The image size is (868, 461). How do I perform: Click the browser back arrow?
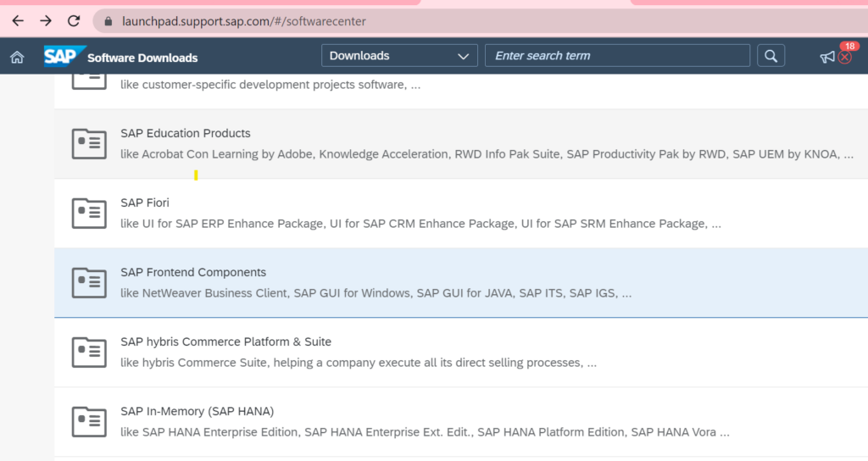click(x=18, y=20)
